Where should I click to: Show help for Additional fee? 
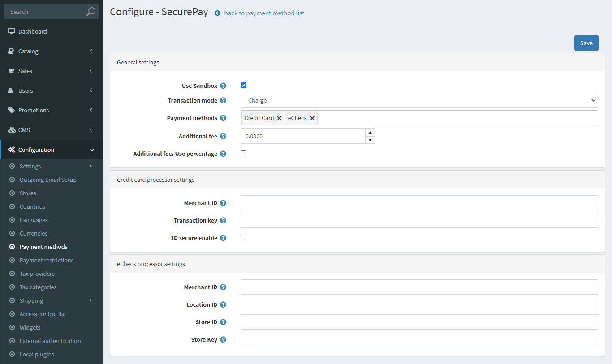[x=223, y=136]
